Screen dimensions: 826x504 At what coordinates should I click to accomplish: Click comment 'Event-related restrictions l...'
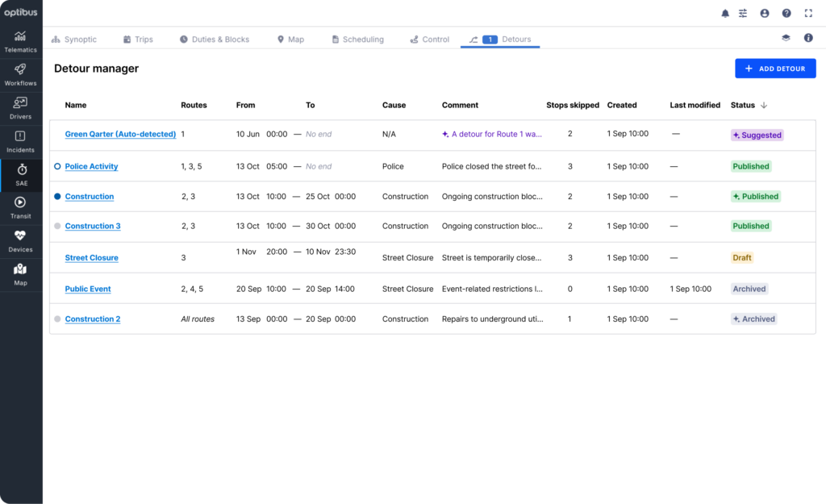coord(492,289)
